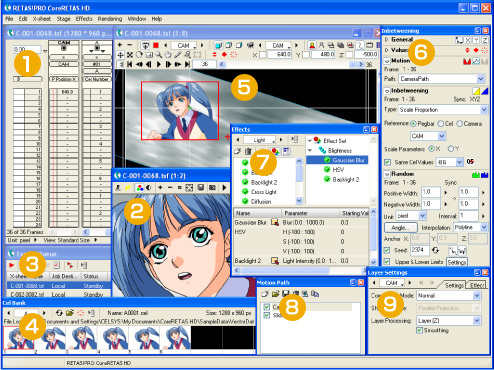The width and height of the screenshot is (494, 370).
Task: Select the move tool in the Stage toolbar
Action: (x=120, y=55)
